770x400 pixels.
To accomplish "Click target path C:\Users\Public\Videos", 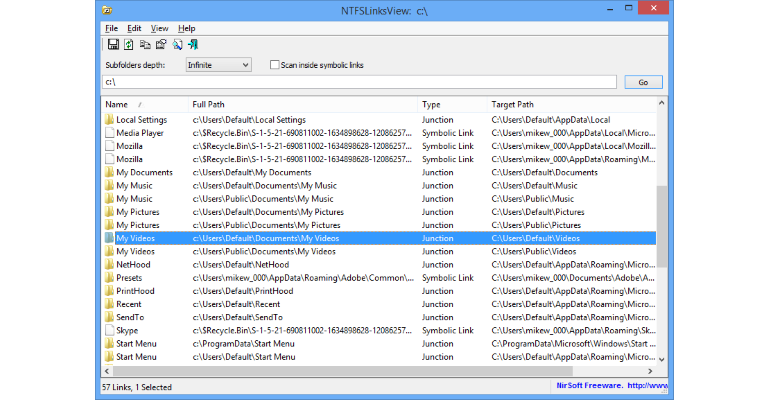I will pos(534,251).
